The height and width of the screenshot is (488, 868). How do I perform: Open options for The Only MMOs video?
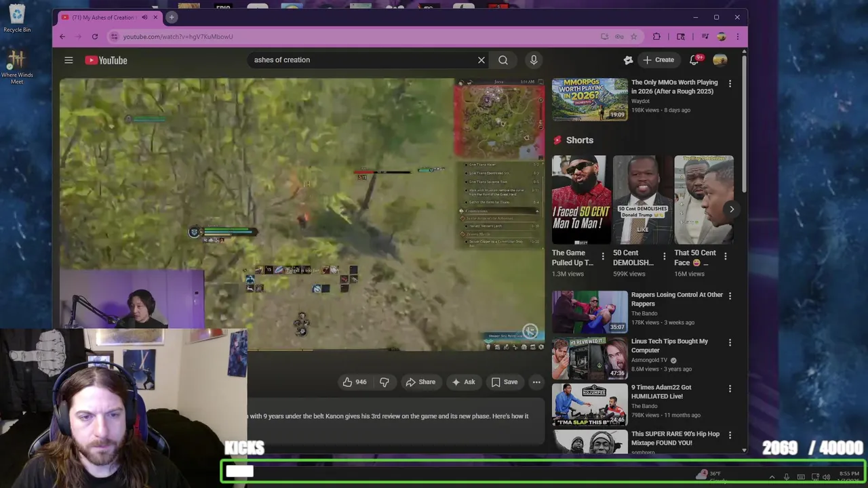click(730, 83)
